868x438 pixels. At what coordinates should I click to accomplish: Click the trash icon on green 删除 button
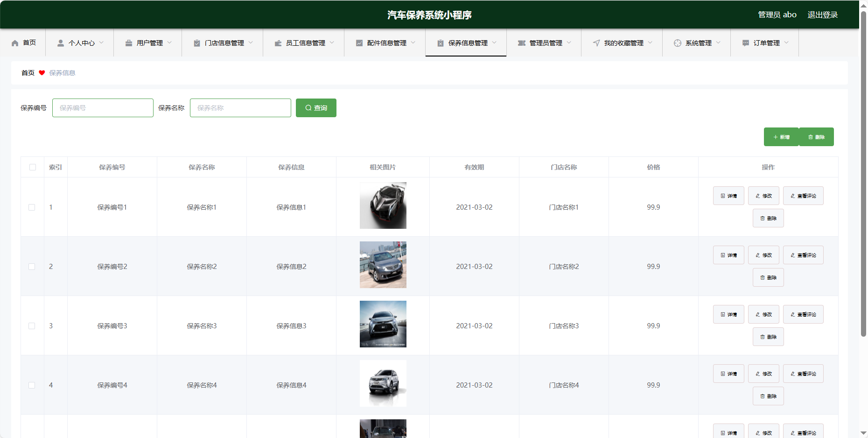click(x=811, y=137)
